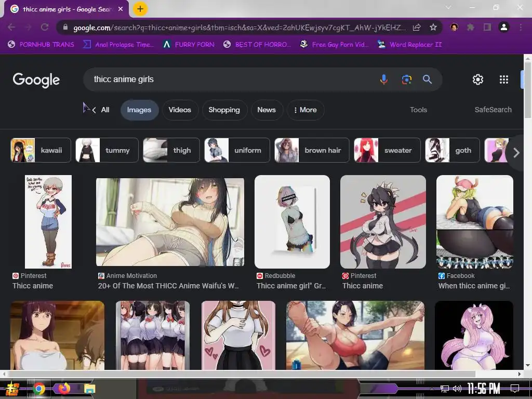Image resolution: width=532 pixels, height=399 pixels.
Task: Open the Redbubble image thumbnail
Action: tap(292, 222)
